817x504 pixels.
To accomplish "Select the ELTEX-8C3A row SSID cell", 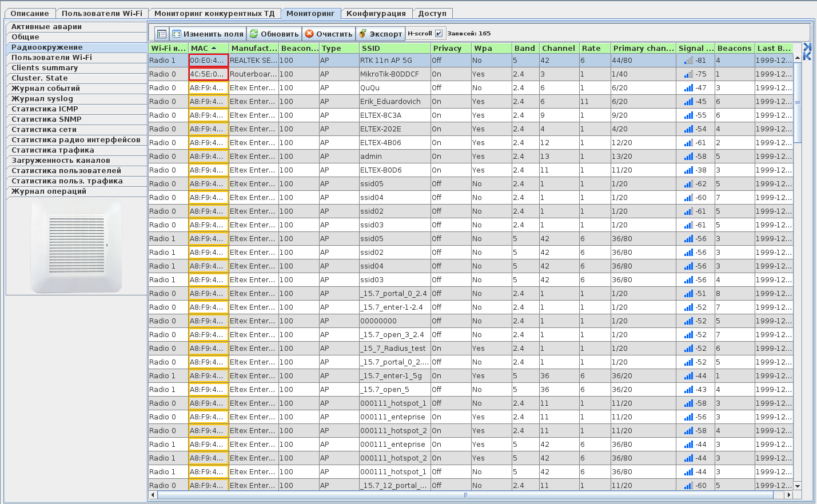I will click(x=394, y=115).
